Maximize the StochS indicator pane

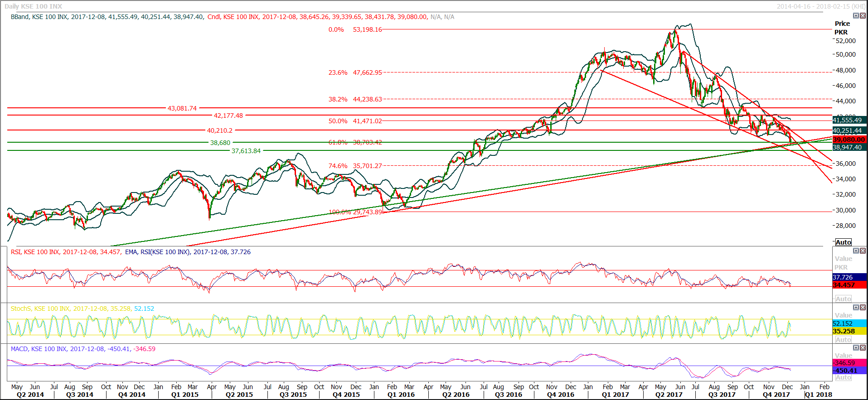pos(856,307)
